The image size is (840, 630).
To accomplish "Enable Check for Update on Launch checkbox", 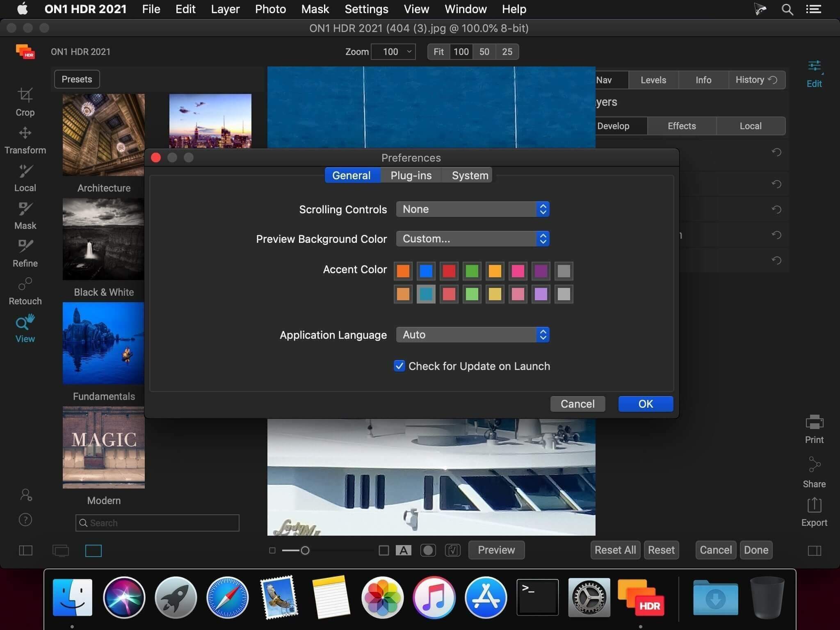I will click(x=399, y=366).
